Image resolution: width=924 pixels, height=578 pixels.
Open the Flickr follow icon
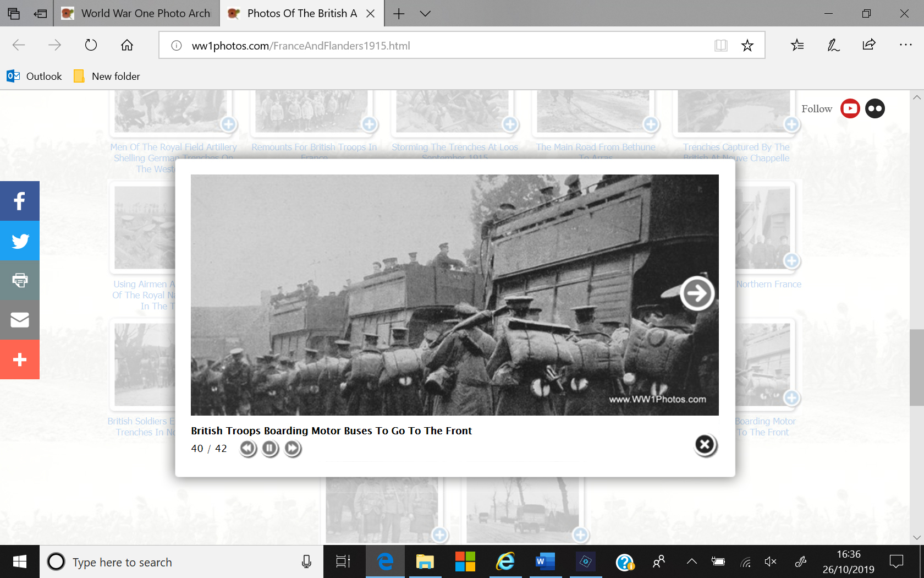tap(875, 108)
